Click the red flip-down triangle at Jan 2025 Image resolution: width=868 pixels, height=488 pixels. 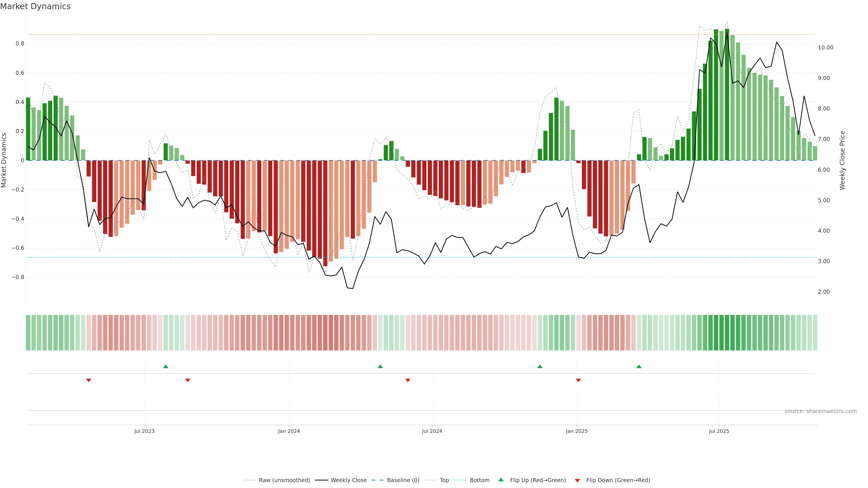tap(578, 380)
